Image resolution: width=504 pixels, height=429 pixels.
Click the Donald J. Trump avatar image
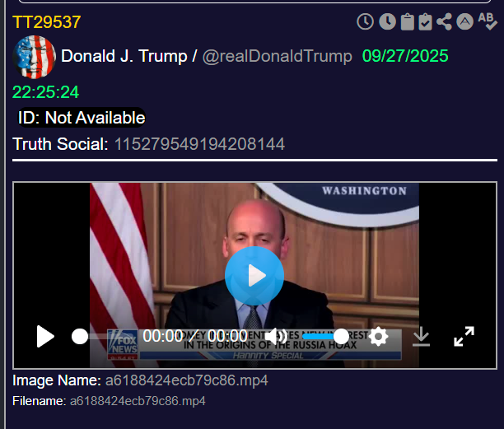pos(34,57)
